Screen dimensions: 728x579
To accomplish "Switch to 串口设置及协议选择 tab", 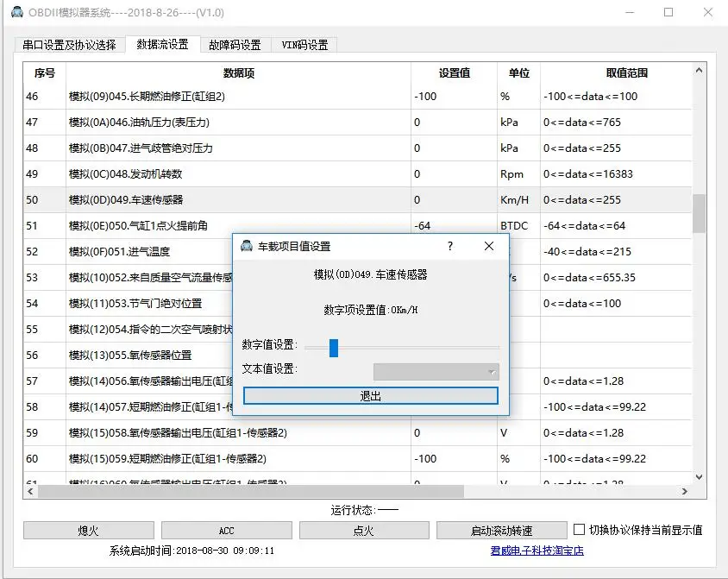I will [69, 45].
